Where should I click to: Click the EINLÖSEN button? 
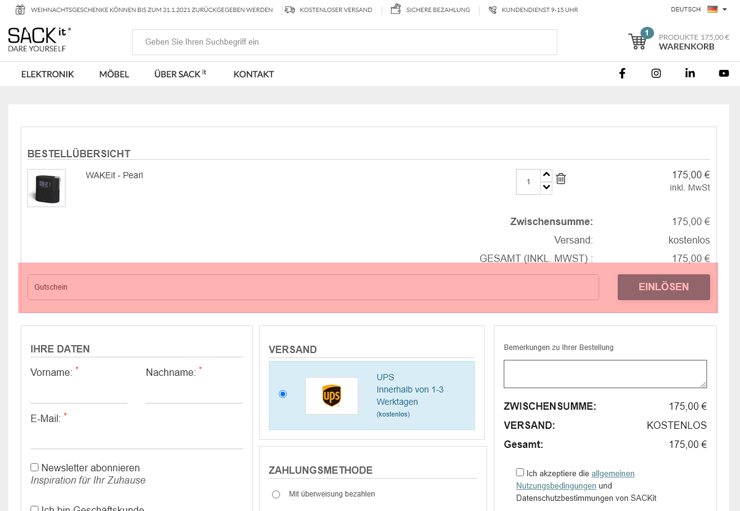(664, 287)
